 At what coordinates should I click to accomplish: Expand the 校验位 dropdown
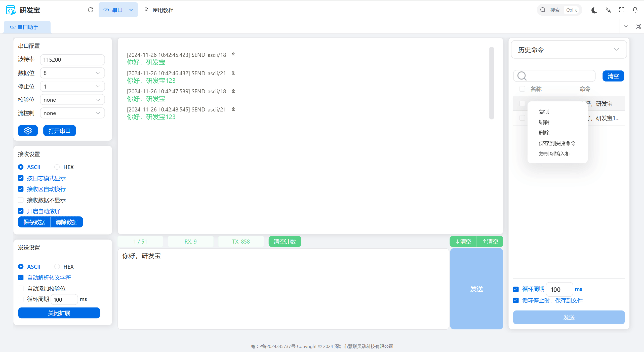click(x=72, y=100)
